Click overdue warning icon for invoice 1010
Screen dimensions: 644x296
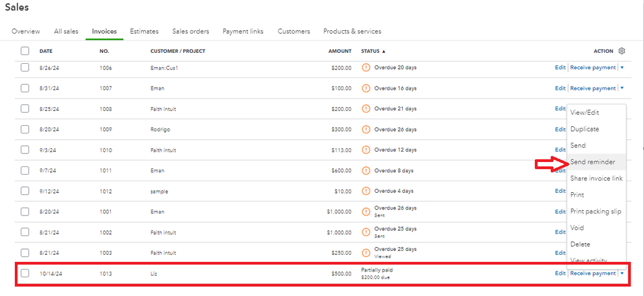[366, 150]
